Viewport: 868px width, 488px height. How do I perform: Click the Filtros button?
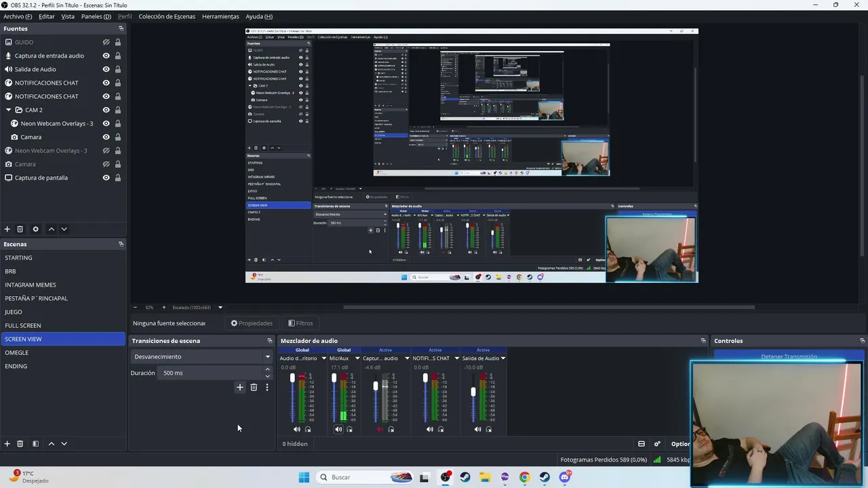(x=300, y=323)
